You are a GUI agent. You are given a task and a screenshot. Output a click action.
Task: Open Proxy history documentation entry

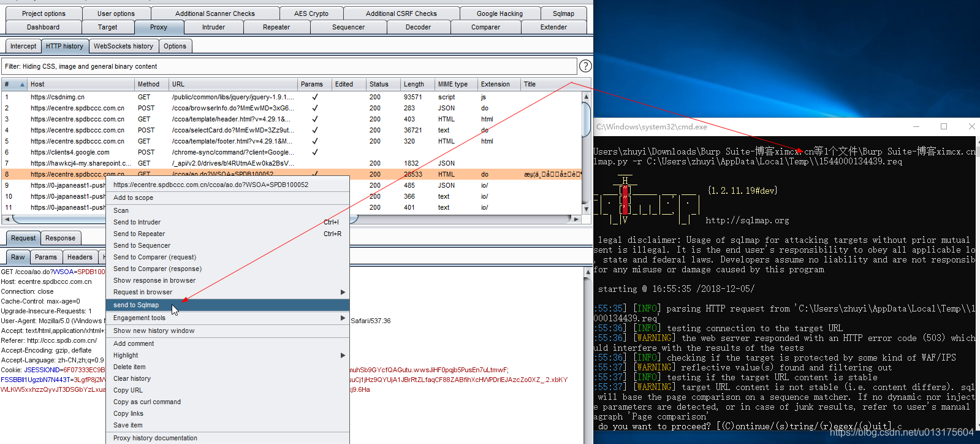coord(227,438)
